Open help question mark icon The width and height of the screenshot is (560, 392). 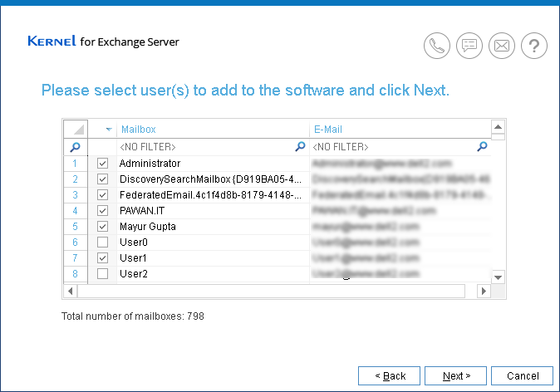tap(534, 46)
